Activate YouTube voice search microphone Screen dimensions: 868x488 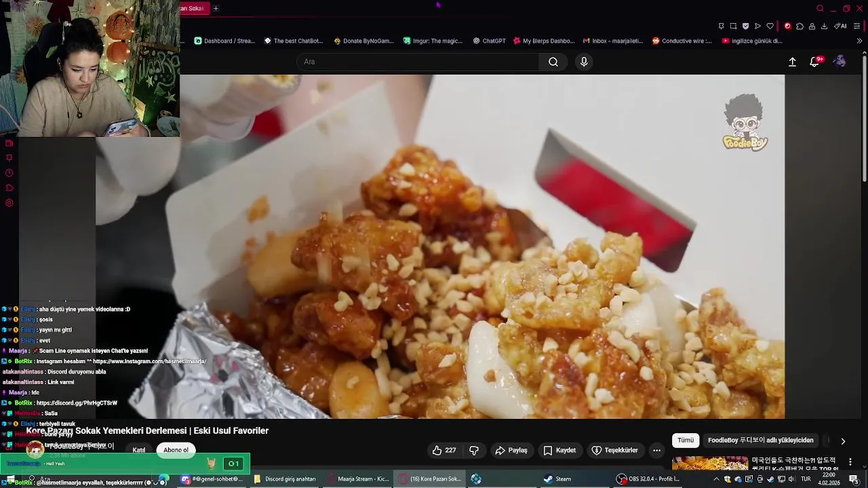(584, 62)
